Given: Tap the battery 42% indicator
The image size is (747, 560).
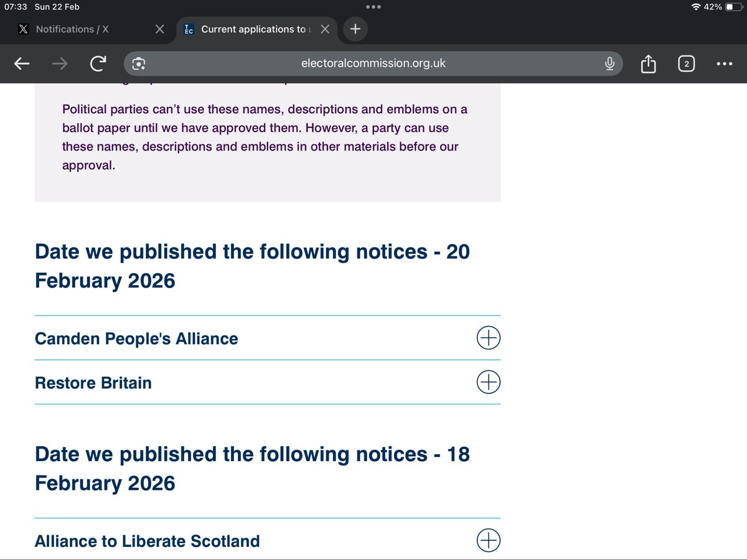Looking at the screenshot, I should (x=723, y=7).
